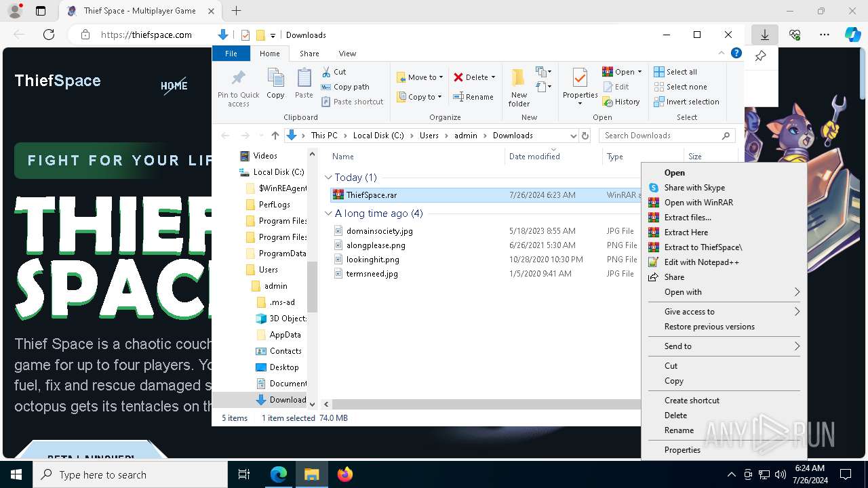Open the File tab

[231, 54]
